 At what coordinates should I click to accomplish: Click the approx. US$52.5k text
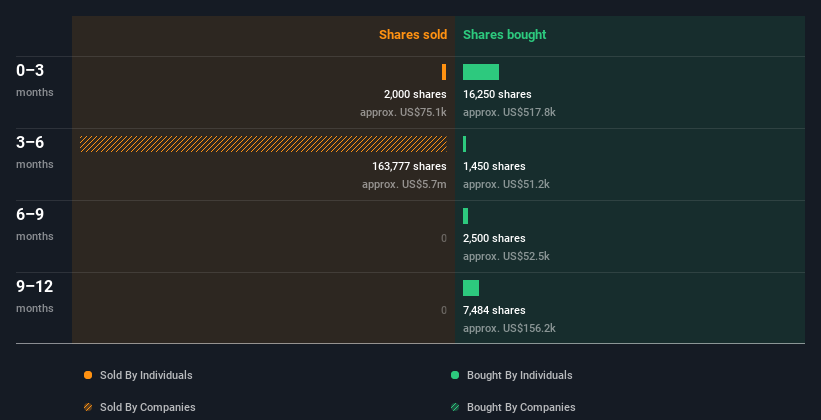(x=506, y=257)
